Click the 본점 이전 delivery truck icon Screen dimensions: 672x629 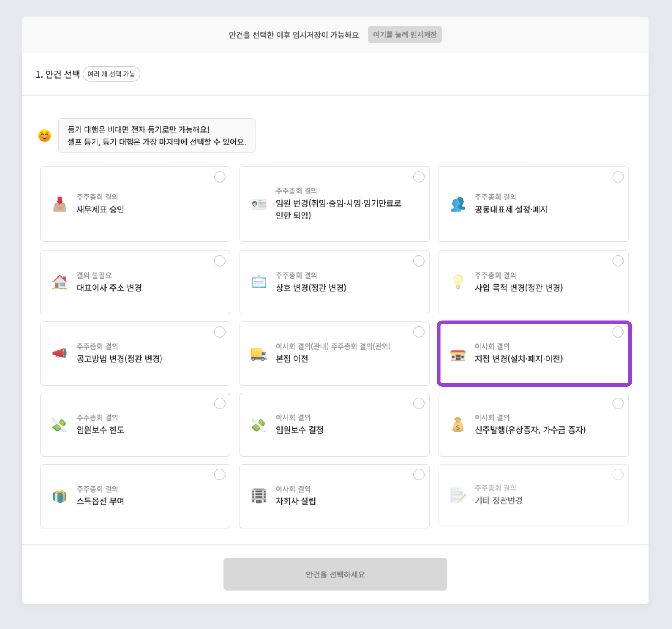tap(259, 354)
